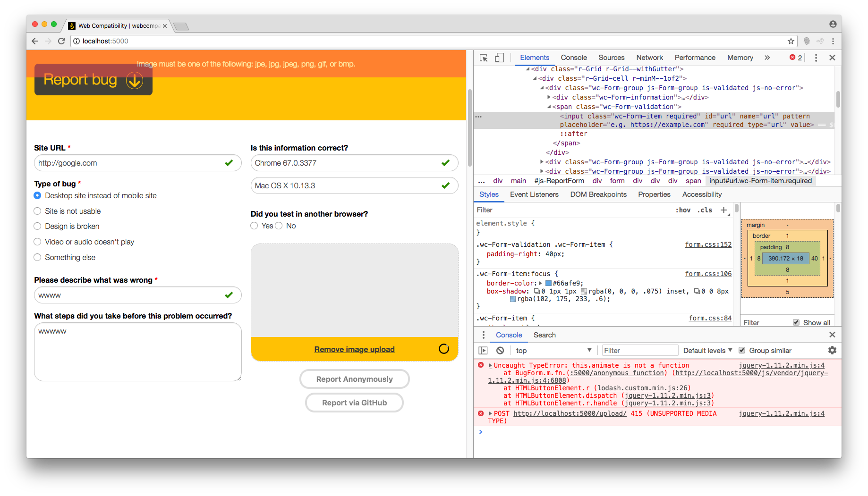Expand the wc-Form-information div node
Screen dimensions: 868x496
549,97
